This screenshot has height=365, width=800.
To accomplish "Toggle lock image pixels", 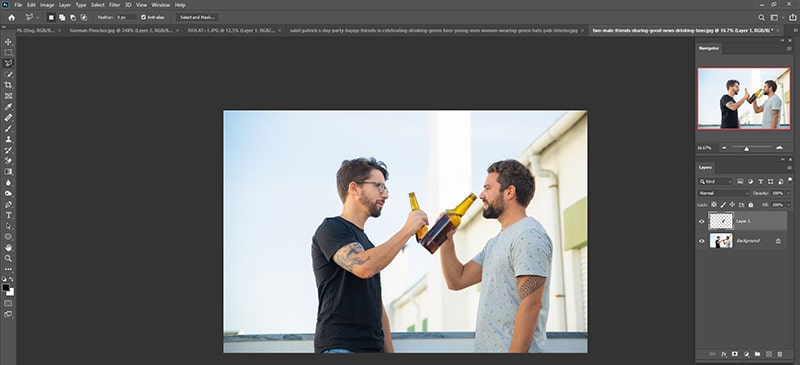I will coord(723,205).
